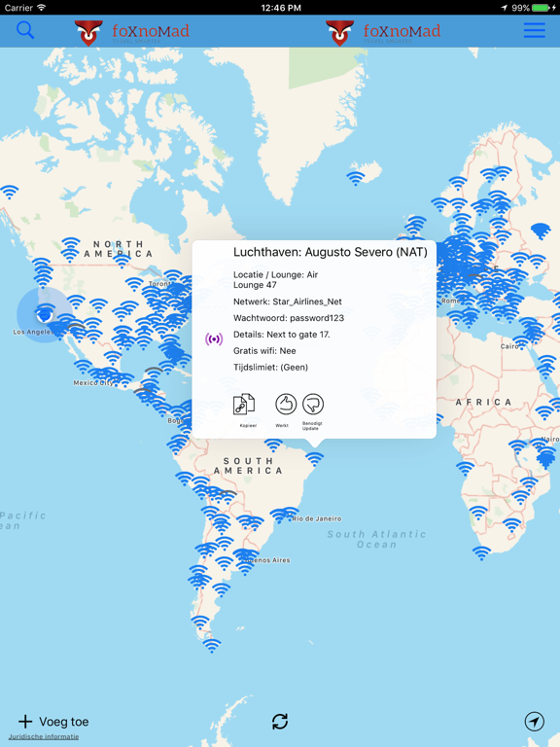Tap the Netwerk: Star_Airlines_Net line
Screen dimensions: 560x747
click(x=288, y=302)
